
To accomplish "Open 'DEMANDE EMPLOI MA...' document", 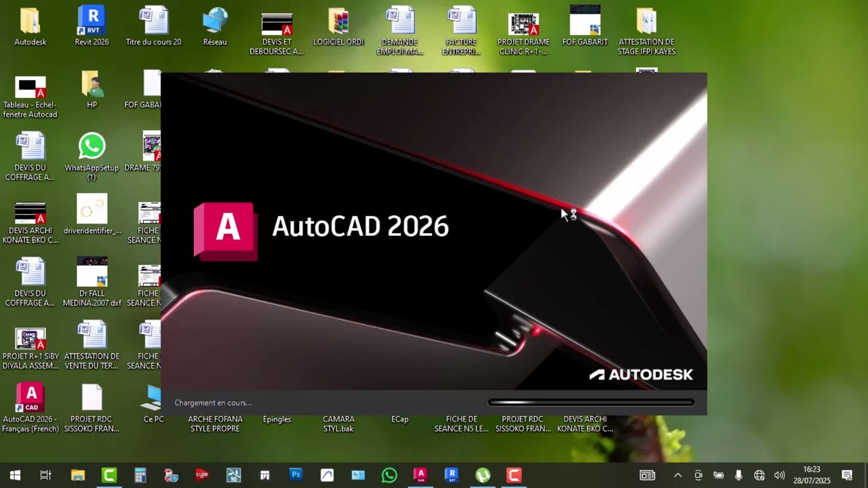I will (x=400, y=30).
